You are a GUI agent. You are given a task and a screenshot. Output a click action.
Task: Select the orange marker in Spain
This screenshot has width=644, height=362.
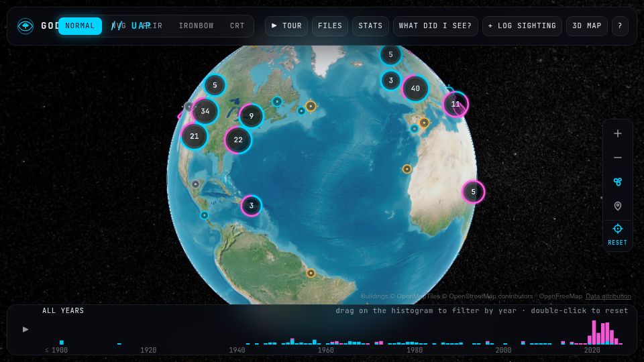pos(424,122)
